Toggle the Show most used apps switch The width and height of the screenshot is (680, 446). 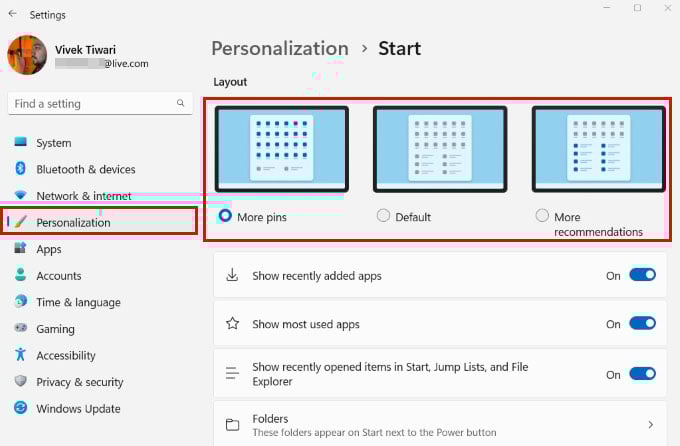[642, 324]
